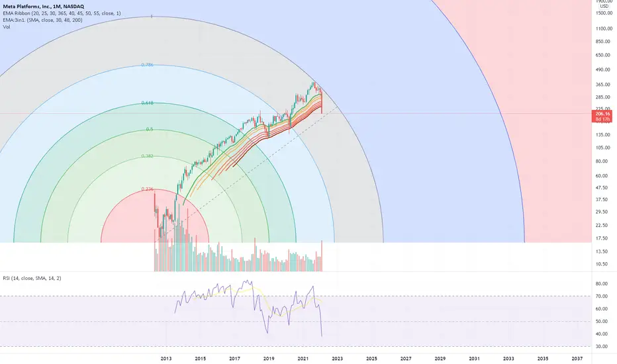Click 105.00 on the price axis
The height and width of the screenshot is (364, 617).
[x=603, y=148]
